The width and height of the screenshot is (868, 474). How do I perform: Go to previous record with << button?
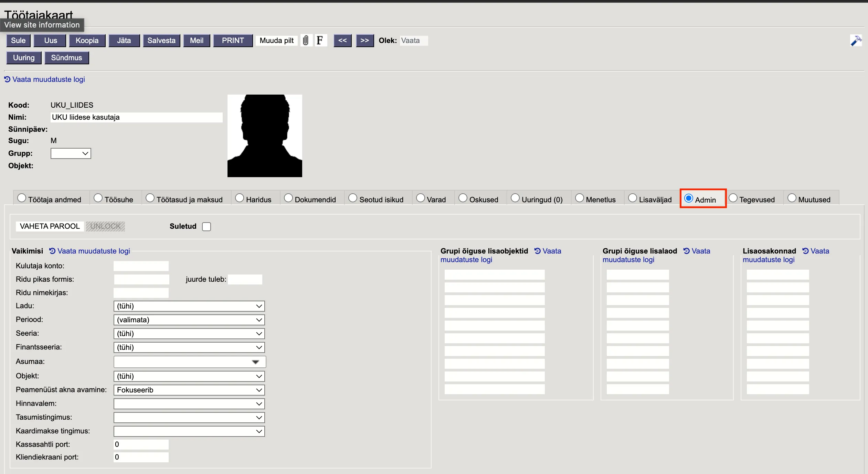point(342,41)
